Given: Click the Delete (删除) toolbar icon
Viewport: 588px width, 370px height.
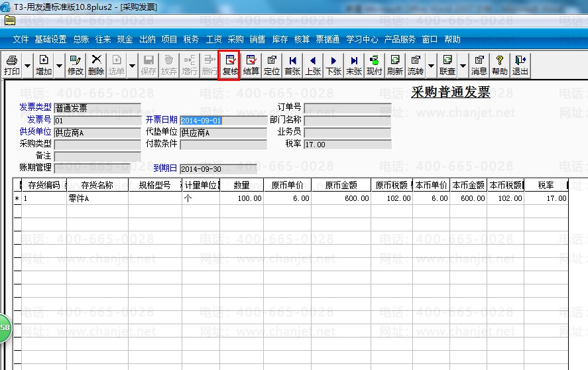Looking at the screenshot, I should click(x=96, y=65).
